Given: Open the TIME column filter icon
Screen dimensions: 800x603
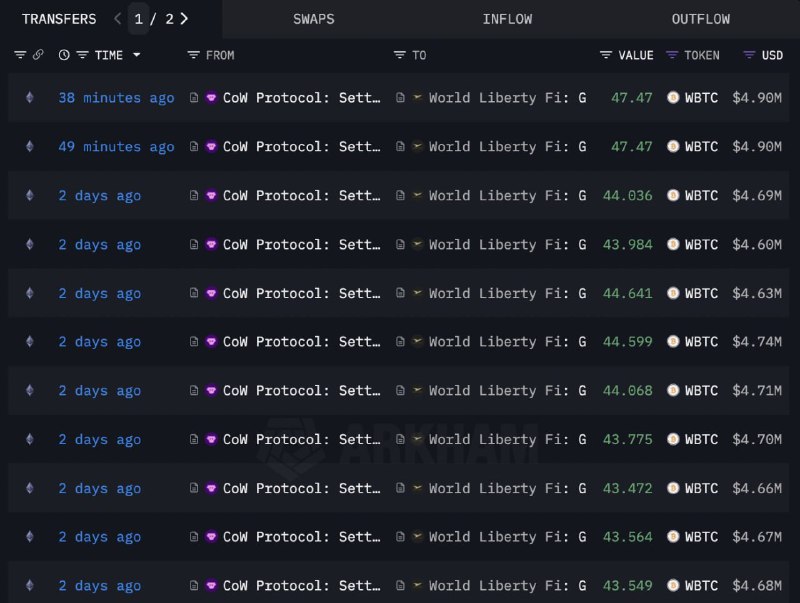Looking at the screenshot, I should 83,55.
